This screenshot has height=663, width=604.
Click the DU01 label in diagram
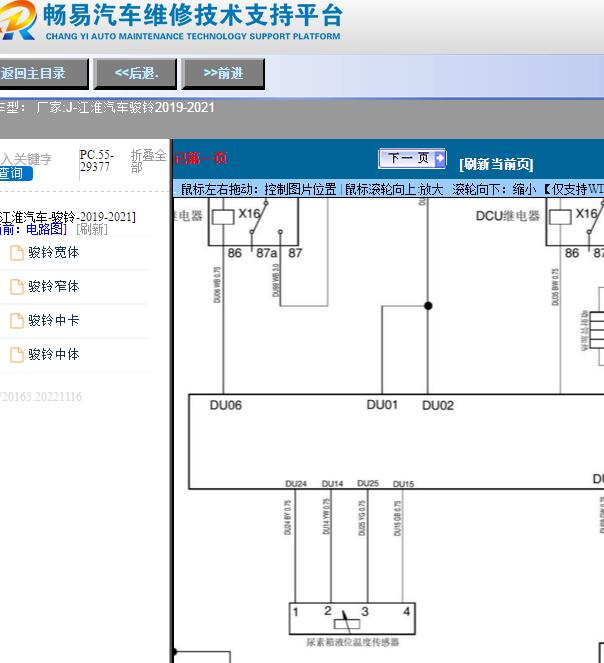[x=382, y=405]
